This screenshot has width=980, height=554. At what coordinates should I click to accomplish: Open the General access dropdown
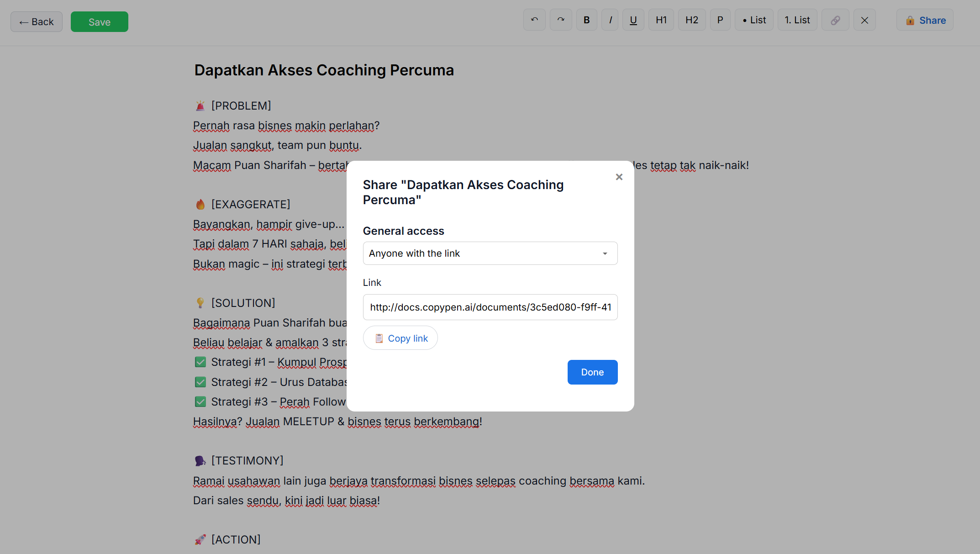click(x=490, y=253)
